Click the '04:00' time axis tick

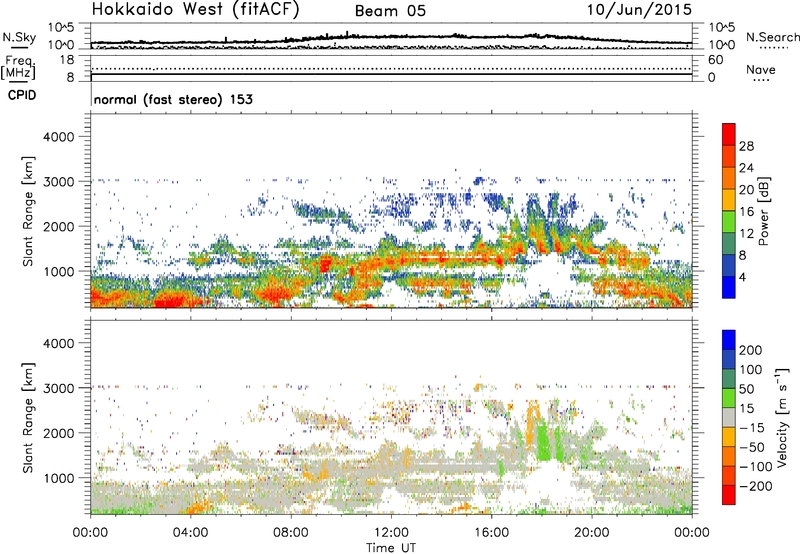click(x=190, y=533)
